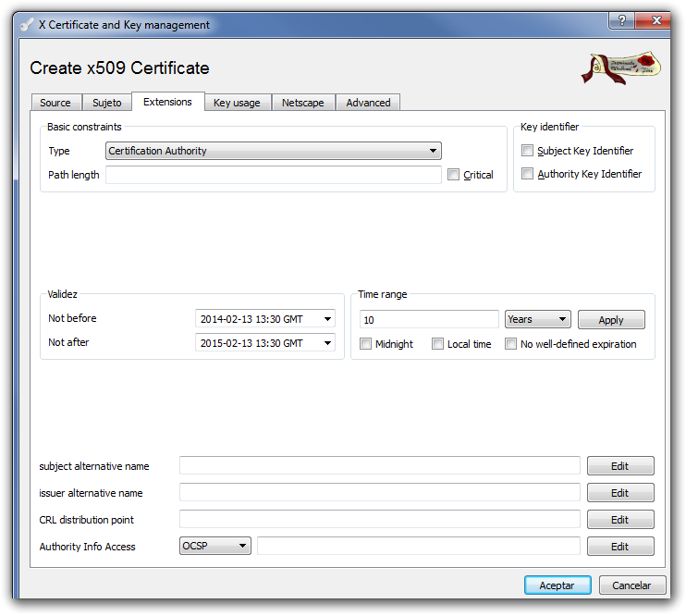The height and width of the screenshot is (616, 686).
Task: Click Edit for subject alternative name
Action: [x=619, y=466]
